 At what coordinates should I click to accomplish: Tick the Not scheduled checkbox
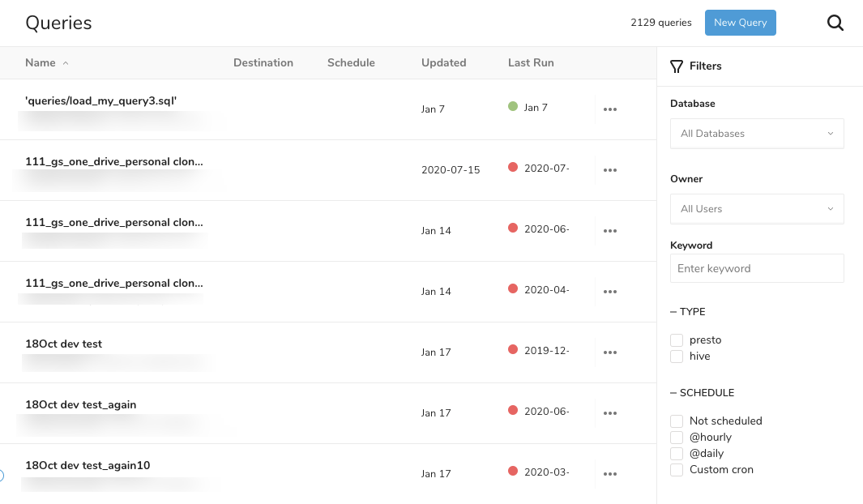pos(677,421)
